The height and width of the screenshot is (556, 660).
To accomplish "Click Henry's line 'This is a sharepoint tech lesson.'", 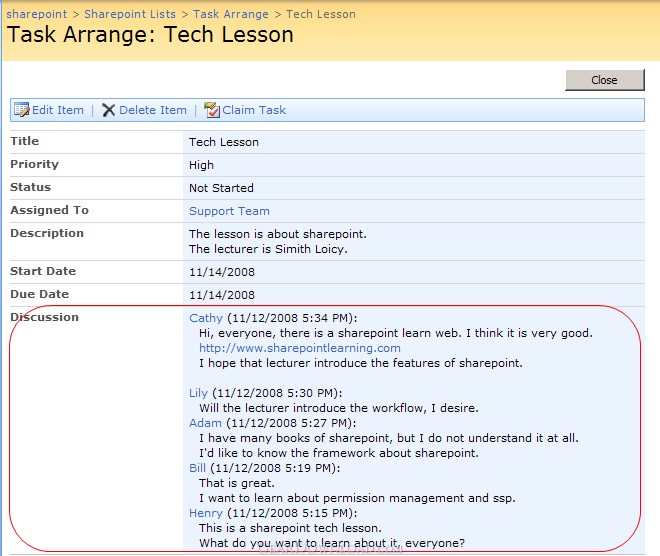I will (x=290, y=528).
